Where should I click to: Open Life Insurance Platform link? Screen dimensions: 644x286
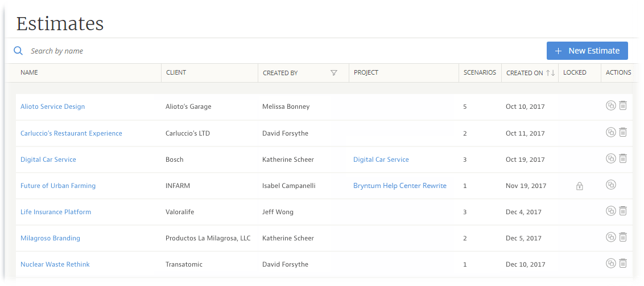[x=56, y=212]
